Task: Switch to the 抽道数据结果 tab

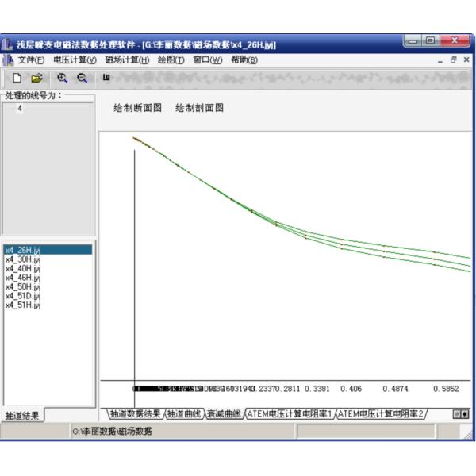Action: click(x=135, y=413)
